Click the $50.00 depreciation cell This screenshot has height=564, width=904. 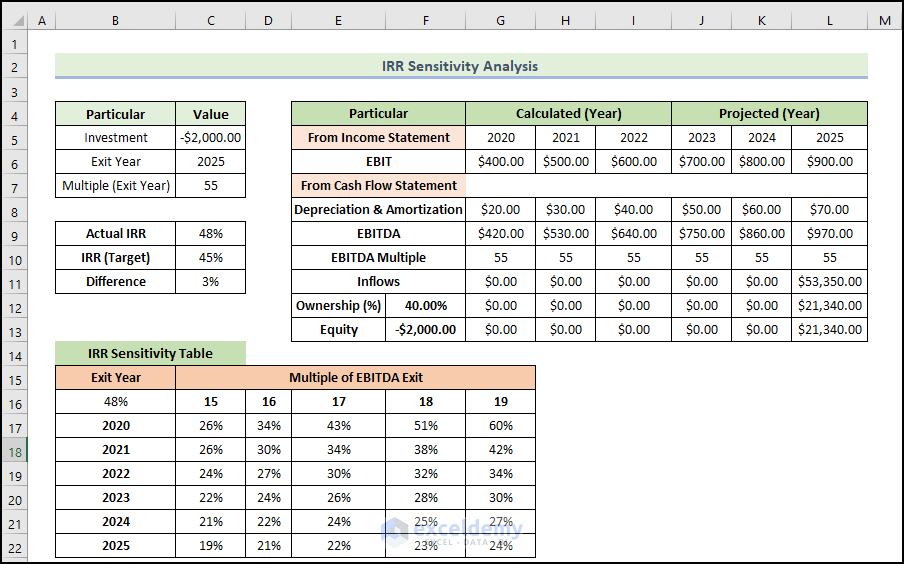pos(701,210)
